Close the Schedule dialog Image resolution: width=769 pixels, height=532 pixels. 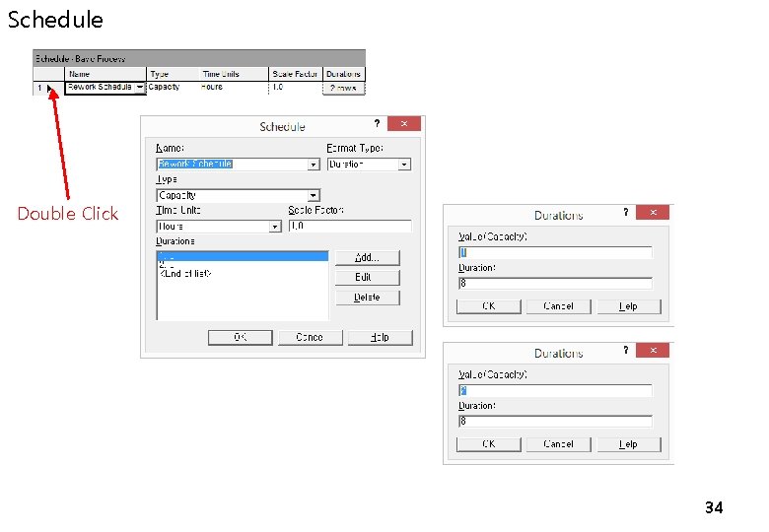pos(404,123)
